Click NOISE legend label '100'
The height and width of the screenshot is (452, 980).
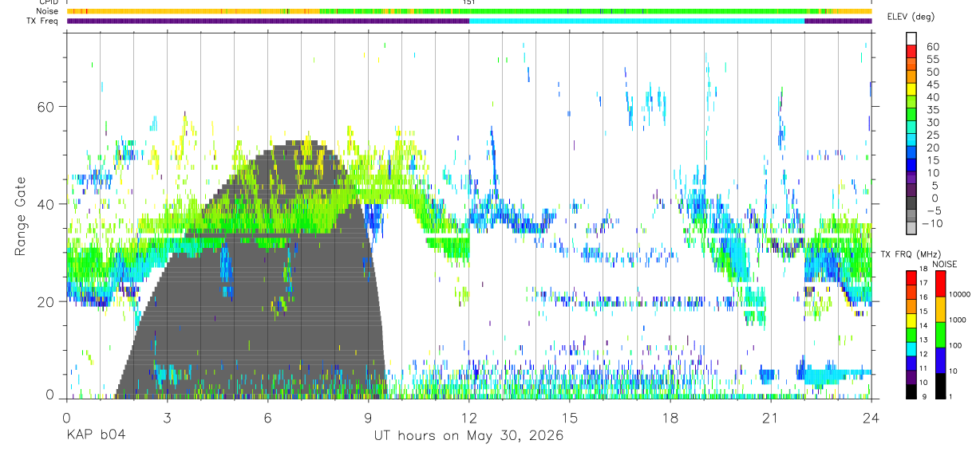click(957, 346)
